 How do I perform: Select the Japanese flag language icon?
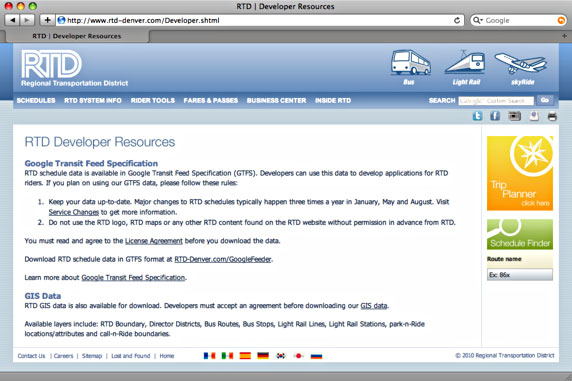[x=299, y=355]
